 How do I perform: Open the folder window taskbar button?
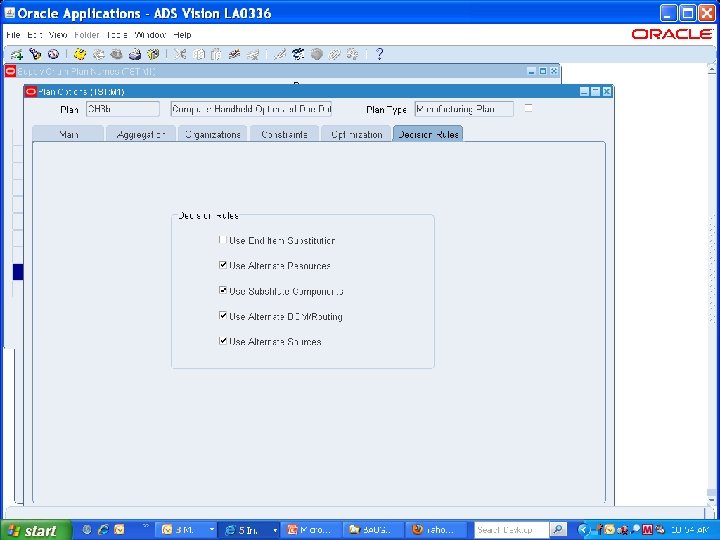[x=374, y=530]
